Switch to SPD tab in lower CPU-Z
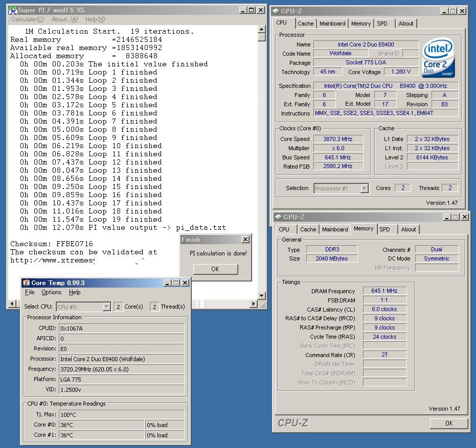Image resolution: width=476 pixels, height=448 pixels. pyautogui.click(x=384, y=229)
